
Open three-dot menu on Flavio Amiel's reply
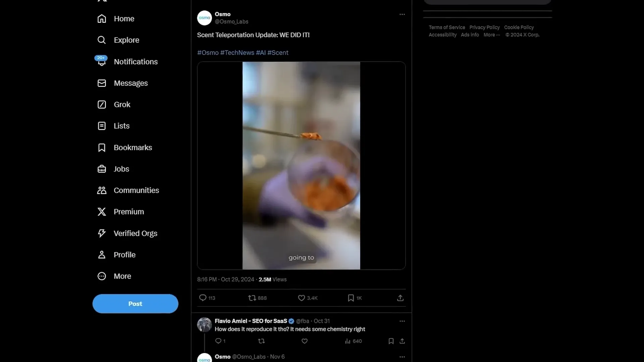402,321
